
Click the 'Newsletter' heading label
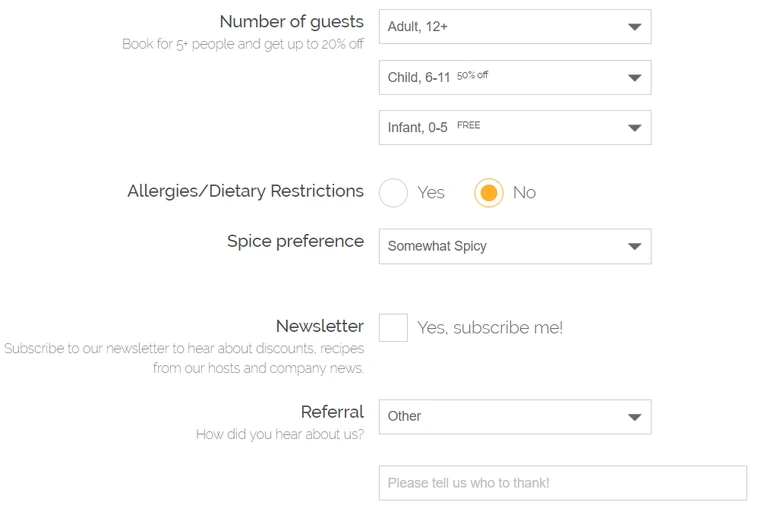tap(319, 326)
